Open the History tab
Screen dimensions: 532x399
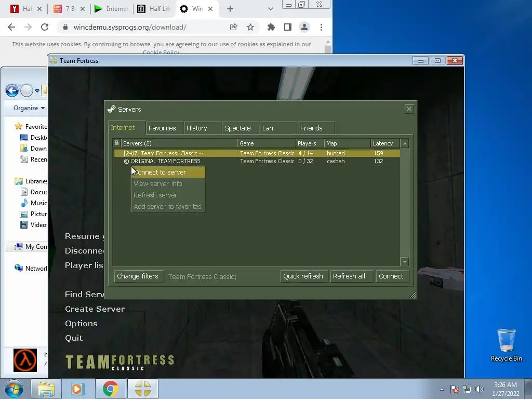click(x=202, y=128)
